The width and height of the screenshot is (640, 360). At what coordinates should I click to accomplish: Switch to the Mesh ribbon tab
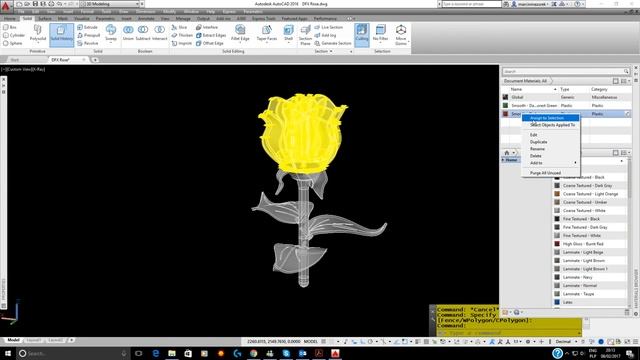tap(62, 18)
